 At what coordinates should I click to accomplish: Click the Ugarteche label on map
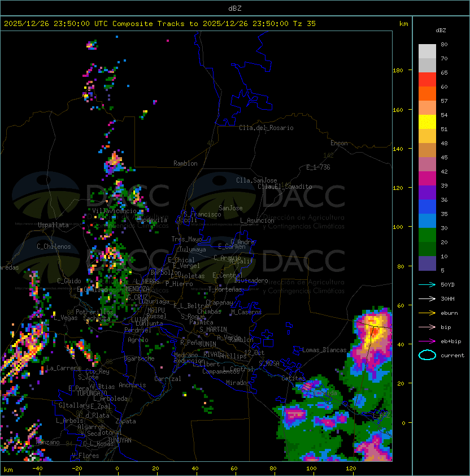[140, 358]
